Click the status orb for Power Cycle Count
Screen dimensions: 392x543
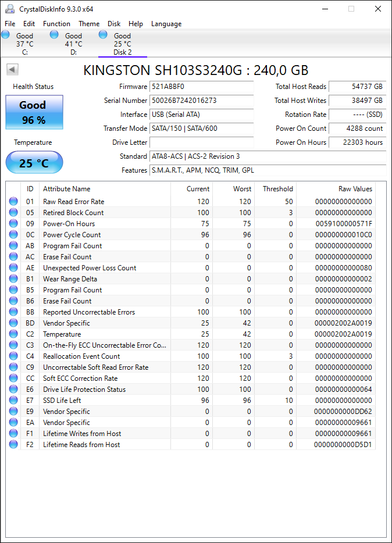(13, 234)
